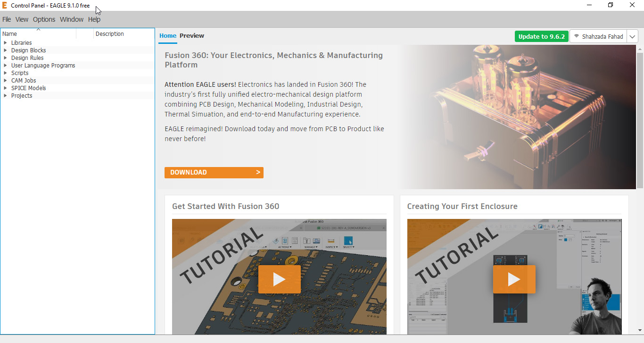
Task: Select the Libraries row label
Action: point(22,43)
